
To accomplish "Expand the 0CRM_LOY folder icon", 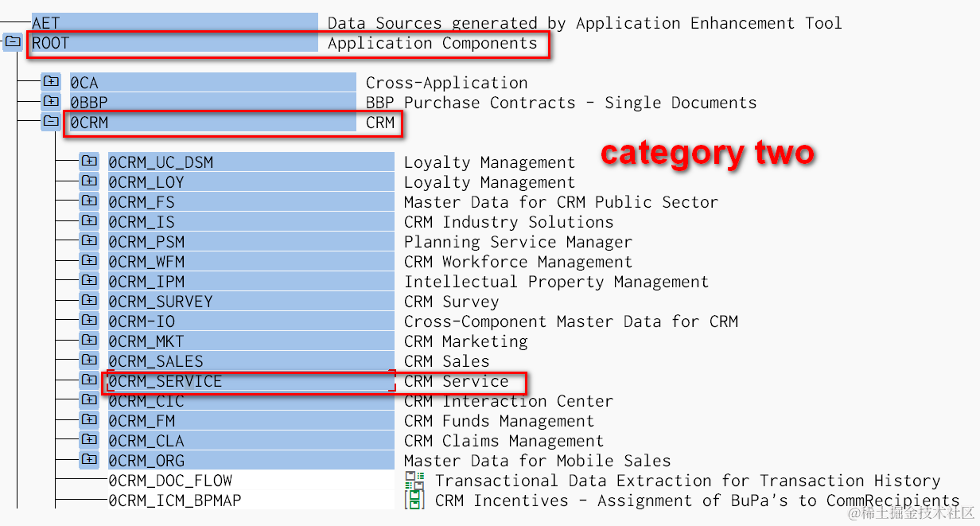I will 89,181.
